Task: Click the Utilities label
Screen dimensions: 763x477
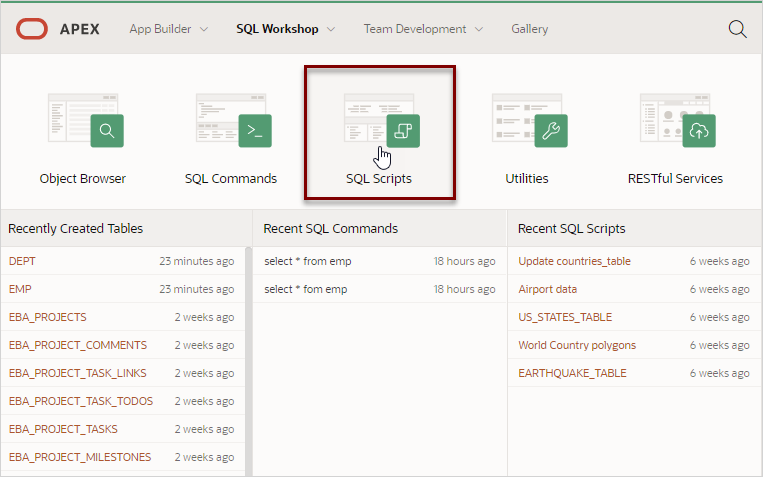Action: 527,179
